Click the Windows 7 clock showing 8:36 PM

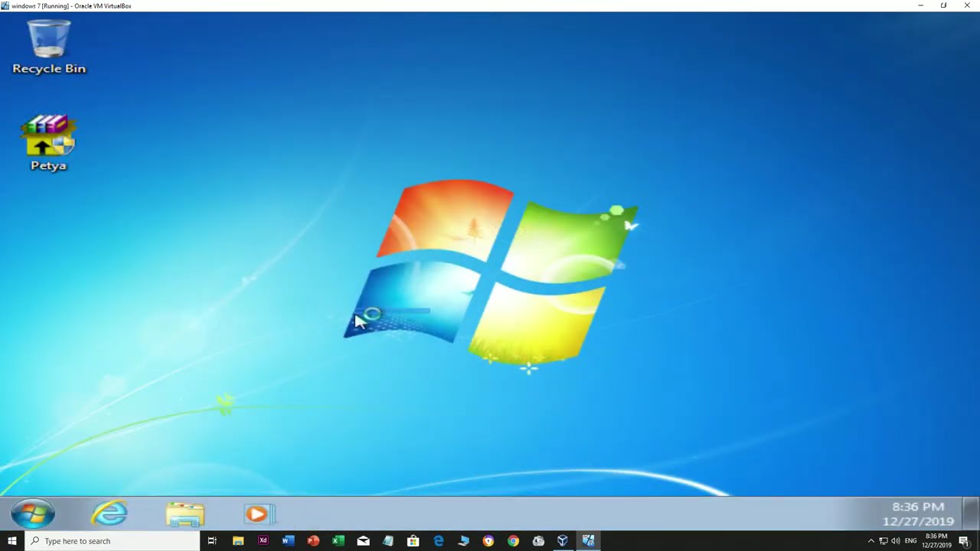click(x=918, y=514)
